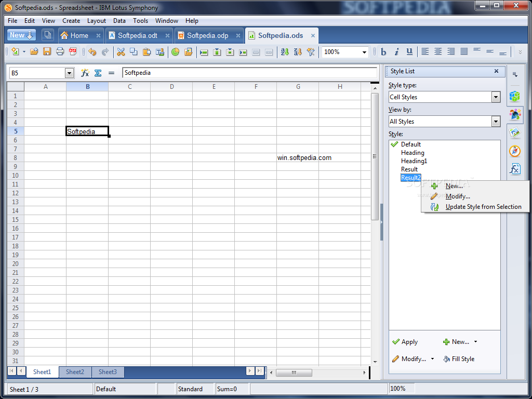Sort descending with the Z-A icon
Screen dimensions: 532x399
(x=298, y=52)
